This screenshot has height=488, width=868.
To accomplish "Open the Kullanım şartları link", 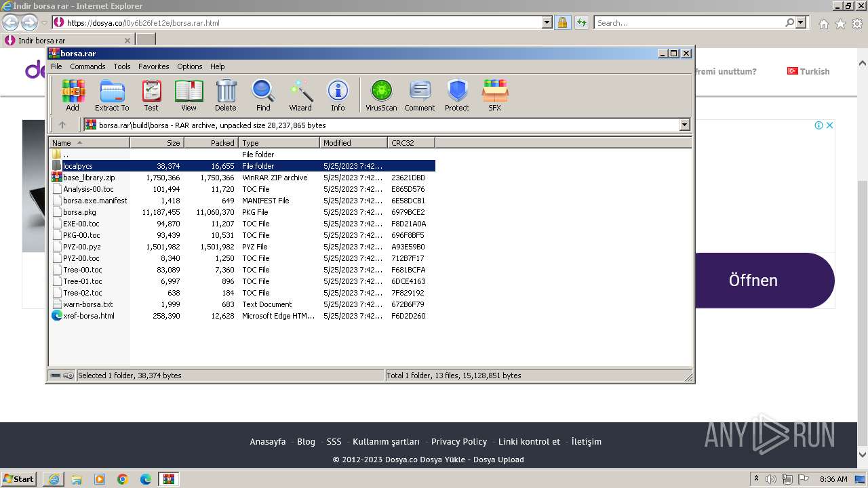I will [386, 441].
